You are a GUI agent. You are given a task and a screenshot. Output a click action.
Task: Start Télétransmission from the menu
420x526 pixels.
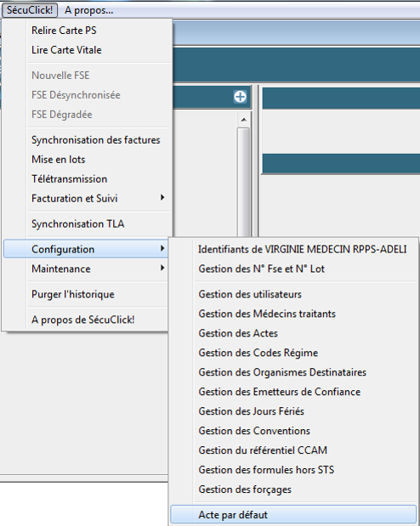point(87,178)
